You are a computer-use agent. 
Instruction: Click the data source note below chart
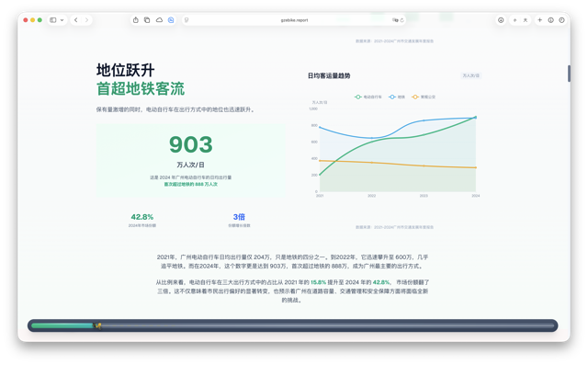(394, 227)
